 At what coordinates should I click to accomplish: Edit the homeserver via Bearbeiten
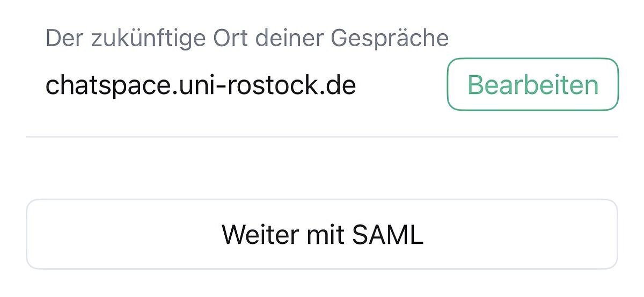[532, 84]
